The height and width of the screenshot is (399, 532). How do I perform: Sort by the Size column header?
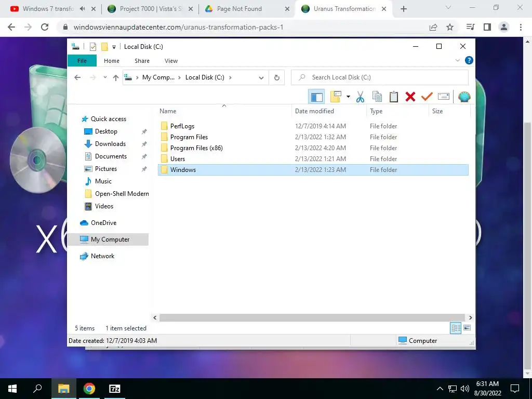click(449, 111)
